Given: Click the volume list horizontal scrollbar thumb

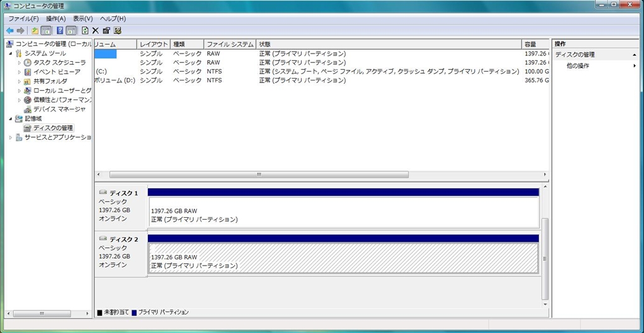Looking at the screenshot, I should [259, 175].
